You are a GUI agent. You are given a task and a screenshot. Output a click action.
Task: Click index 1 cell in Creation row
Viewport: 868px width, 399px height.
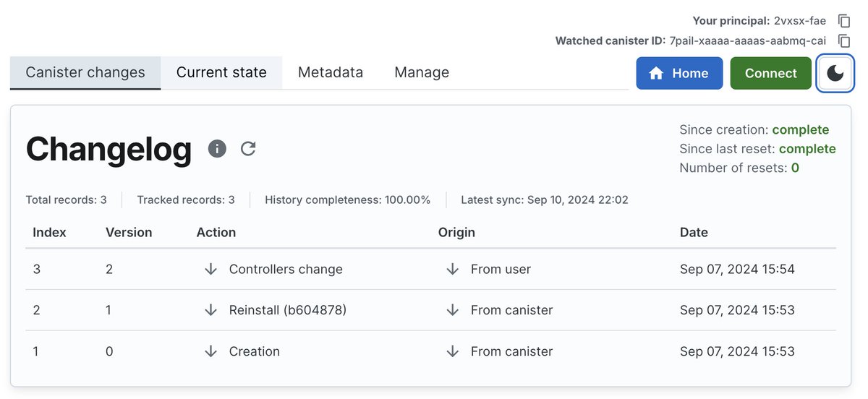[36, 351]
